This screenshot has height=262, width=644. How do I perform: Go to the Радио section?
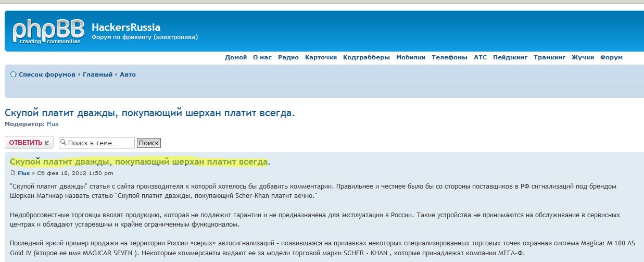288,57
